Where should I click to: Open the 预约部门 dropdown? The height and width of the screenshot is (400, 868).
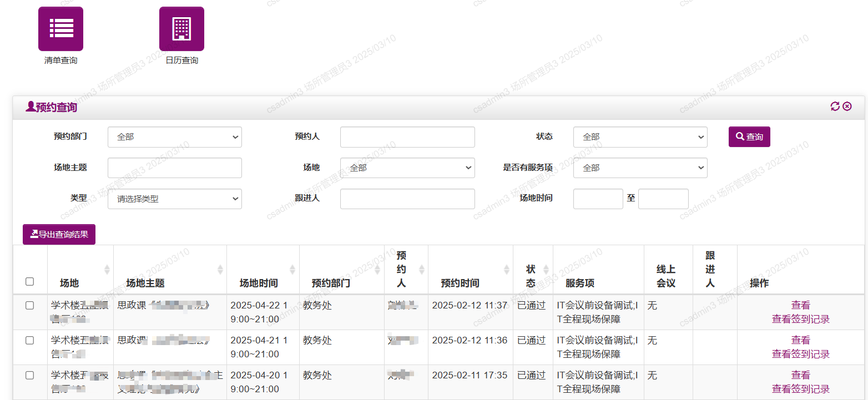[x=175, y=136]
